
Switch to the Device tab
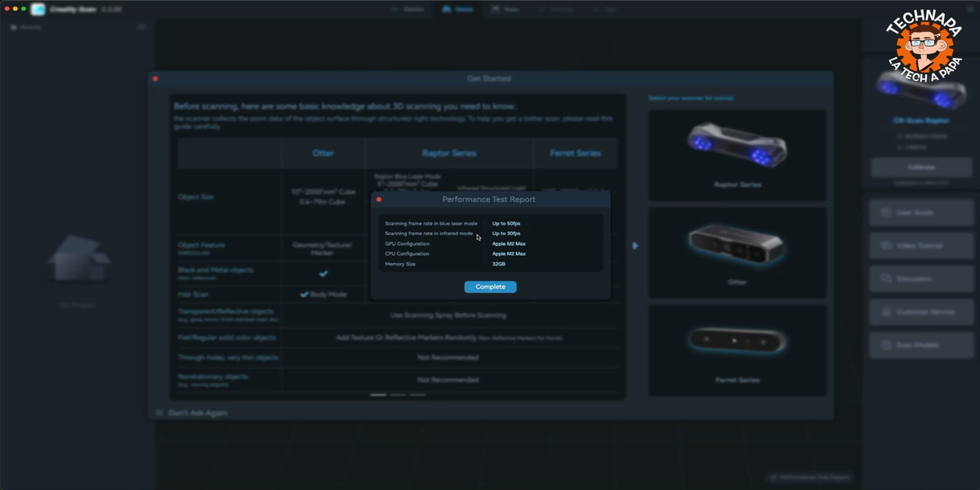pyautogui.click(x=408, y=9)
